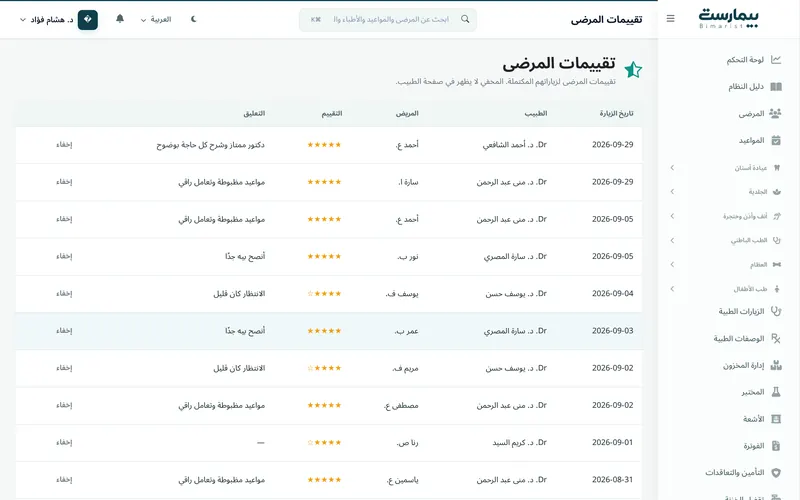Screen dimensions: 800x500
Task: Click doctor د. سارة المصري in نور ب. row
Action: [515, 256]
